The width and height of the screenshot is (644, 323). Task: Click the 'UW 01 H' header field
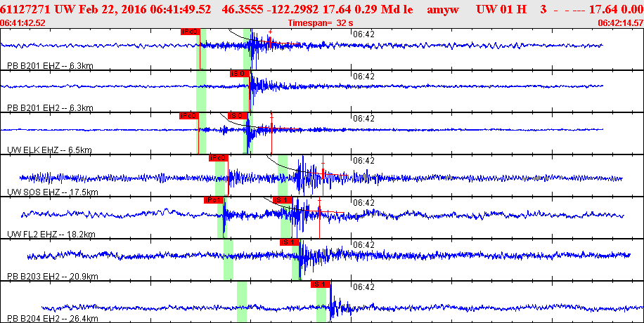(501, 9)
